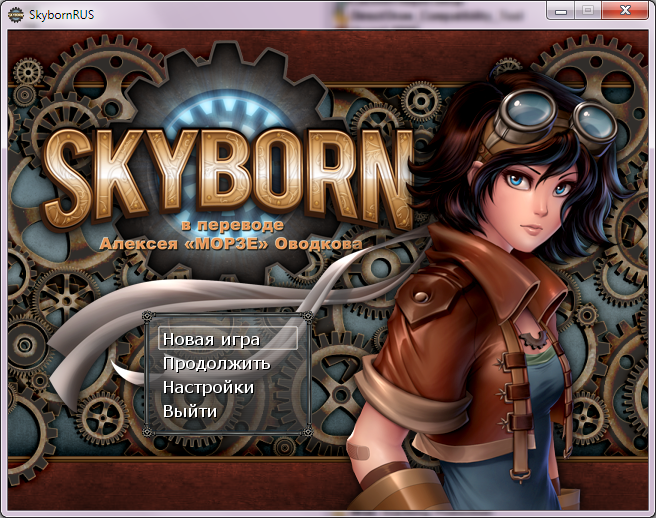The width and height of the screenshot is (656, 518).
Task: Maximize the SkybornRUS window
Action: 588,11
